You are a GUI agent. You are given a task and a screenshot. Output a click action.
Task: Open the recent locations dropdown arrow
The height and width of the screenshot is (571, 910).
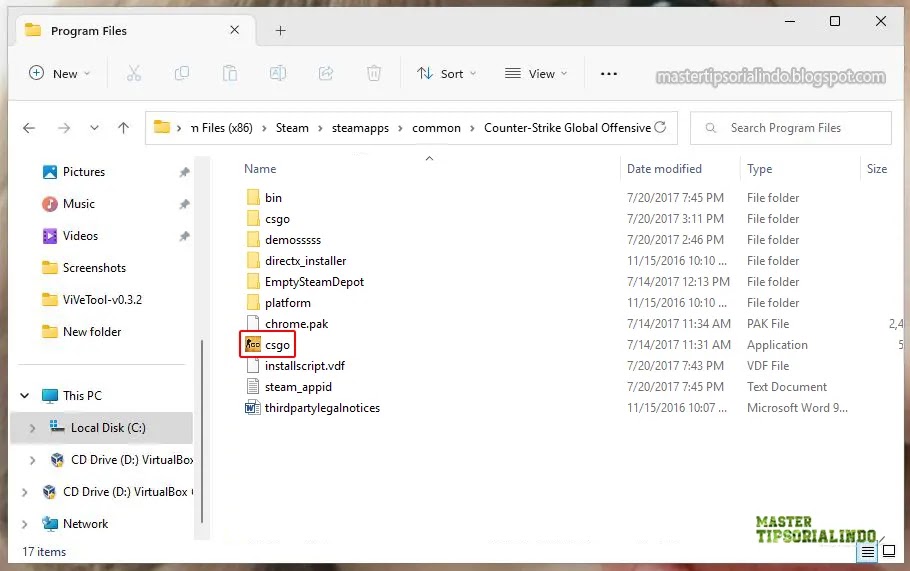tap(94, 128)
